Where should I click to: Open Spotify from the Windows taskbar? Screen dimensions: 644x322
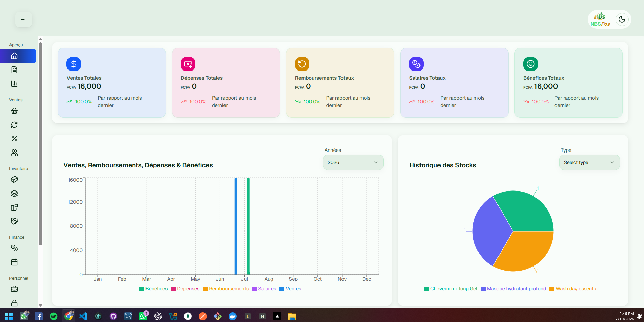pos(54,316)
